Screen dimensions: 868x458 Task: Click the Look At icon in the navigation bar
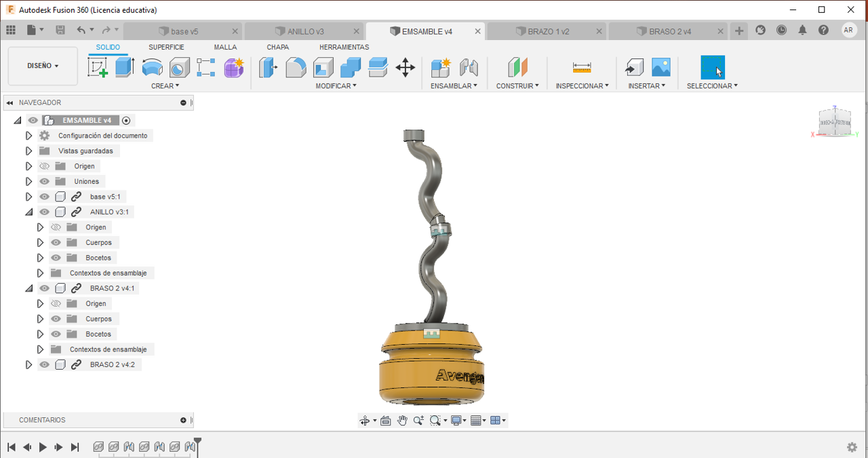386,421
